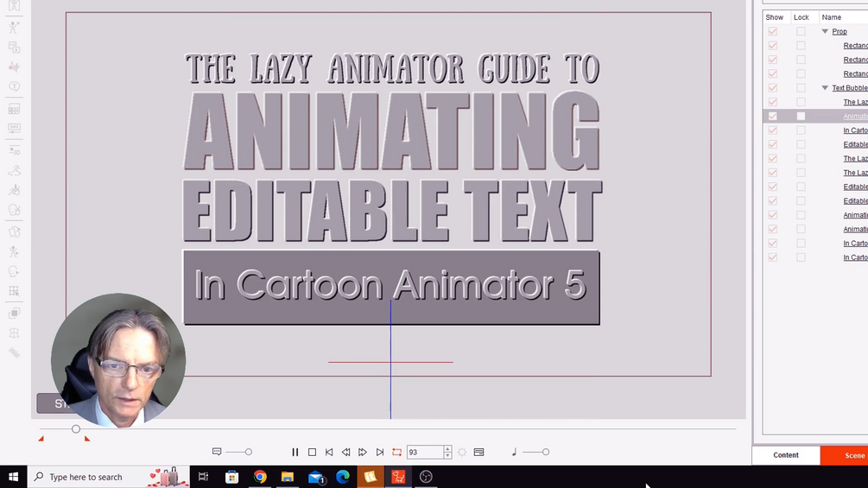868x488 pixels.
Task: Click the left red range marker under scrubber
Action: (41, 439)
